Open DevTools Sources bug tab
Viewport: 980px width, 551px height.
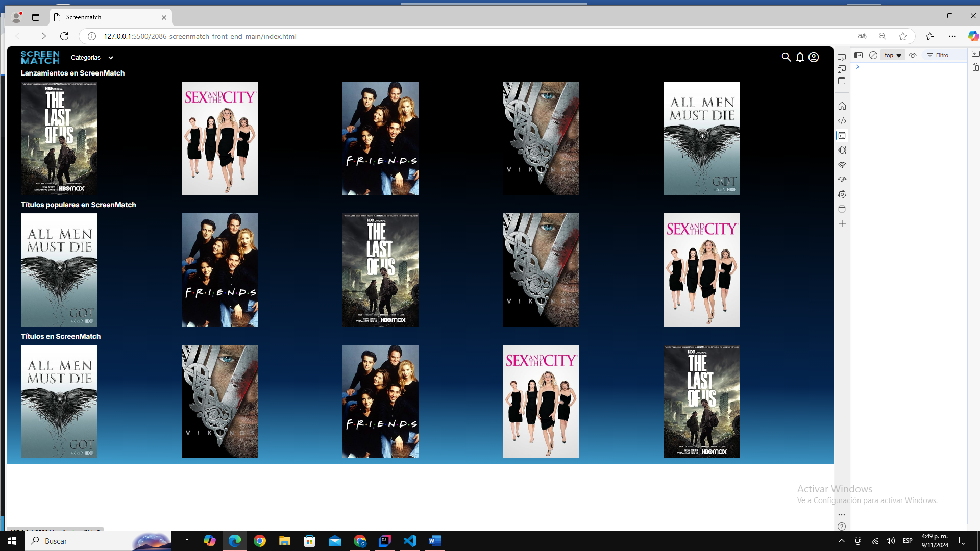[842, 150]
